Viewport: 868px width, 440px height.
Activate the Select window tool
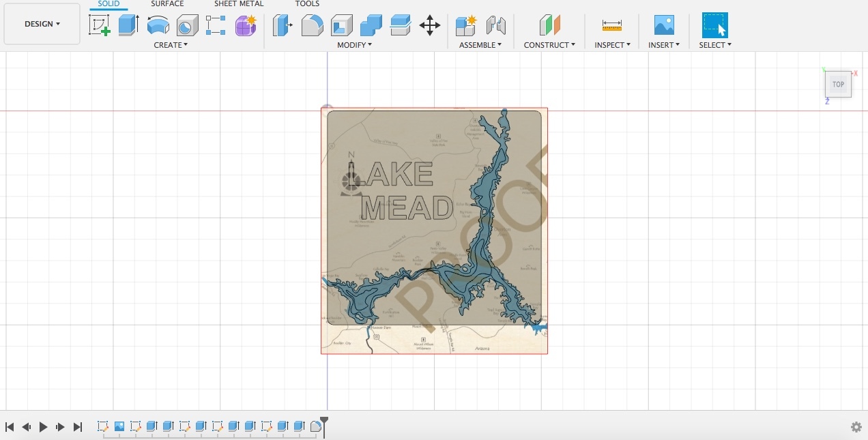(x=715, y=25)
